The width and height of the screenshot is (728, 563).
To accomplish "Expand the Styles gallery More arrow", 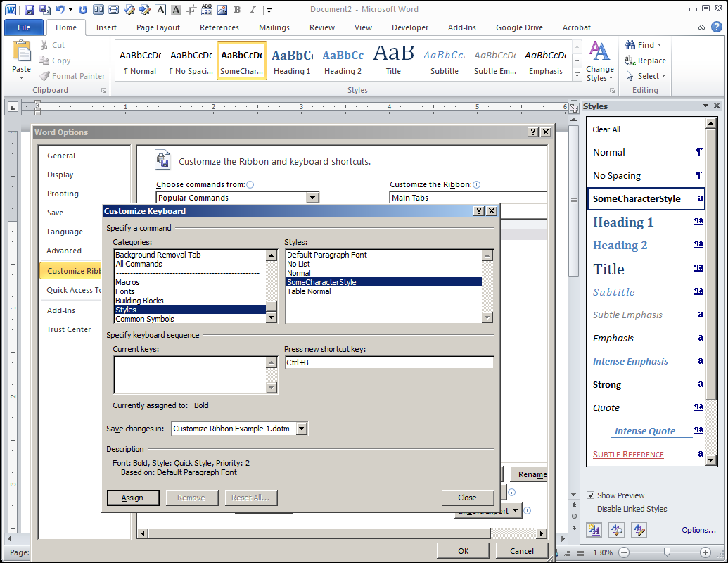I will (x=577, y=75).
